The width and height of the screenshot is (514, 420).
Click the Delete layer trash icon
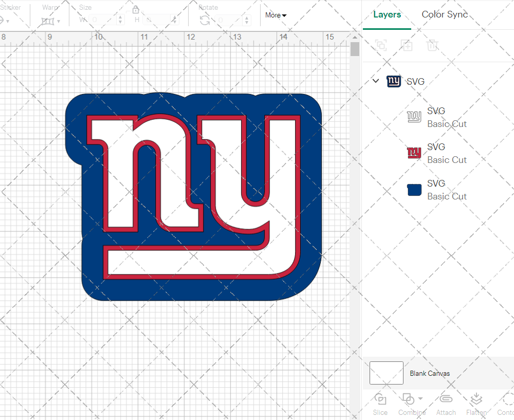[432, 45]
